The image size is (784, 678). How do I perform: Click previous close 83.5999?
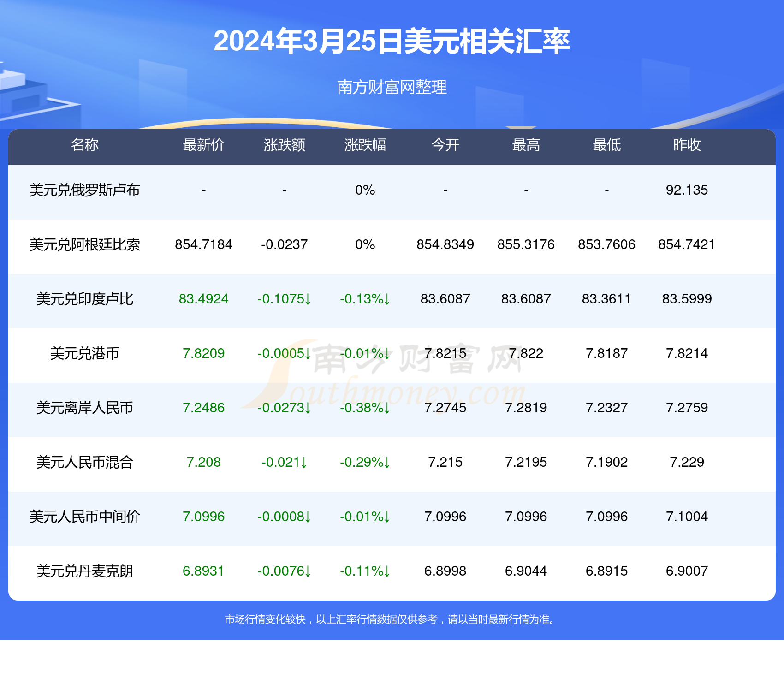tap(687, 299)
